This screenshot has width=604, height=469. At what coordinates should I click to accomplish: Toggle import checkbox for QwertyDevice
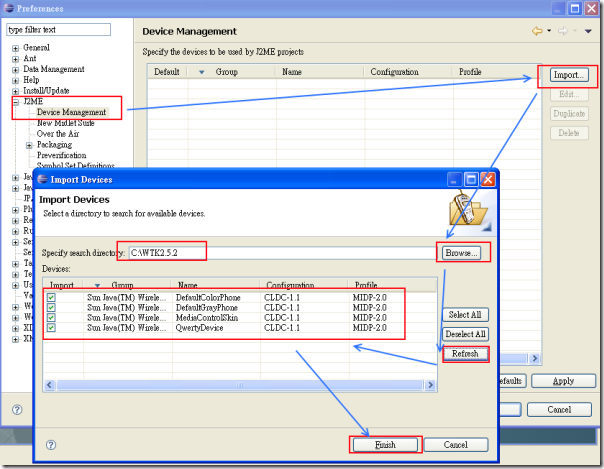click(51, 327)
